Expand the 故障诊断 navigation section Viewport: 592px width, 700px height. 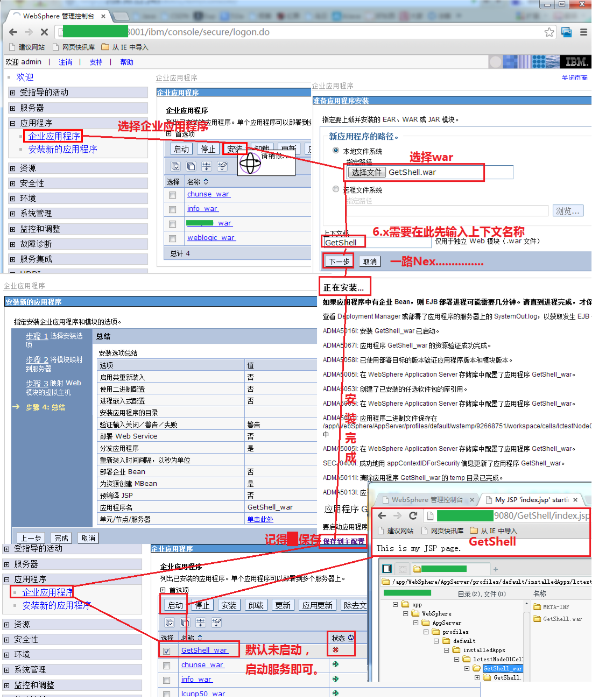[x=12, y=244]
